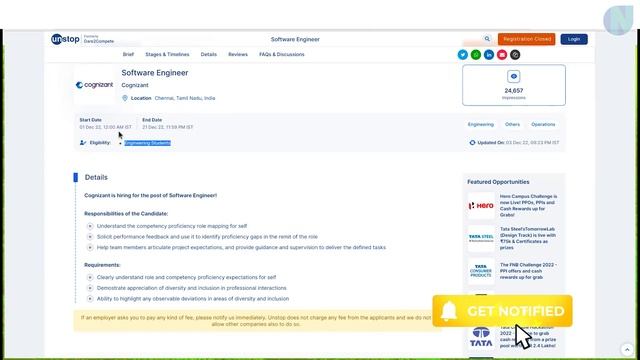Select the Operations category tag
The width and height of the screenshot is (640, 360).
click(543, 124)
